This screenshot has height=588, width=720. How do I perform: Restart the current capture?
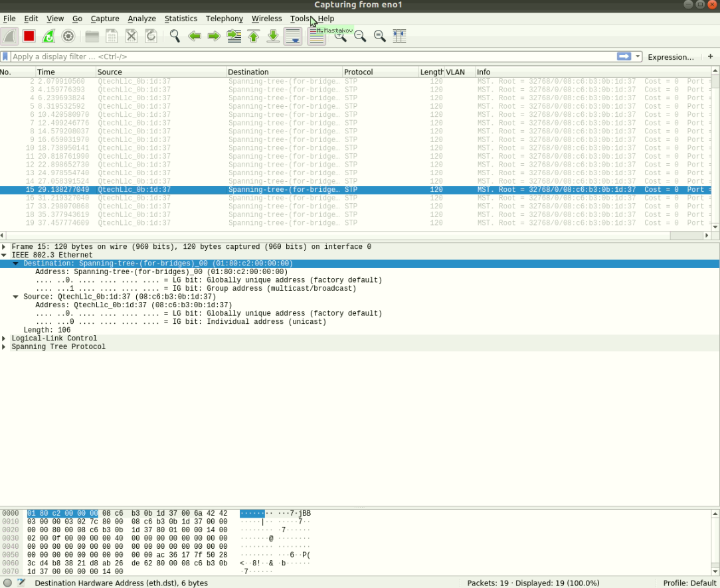48,36
